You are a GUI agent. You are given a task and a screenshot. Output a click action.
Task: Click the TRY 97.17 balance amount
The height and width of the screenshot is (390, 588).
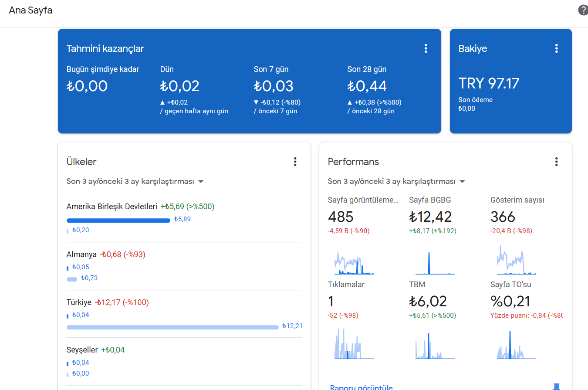(x=489, y=83)
